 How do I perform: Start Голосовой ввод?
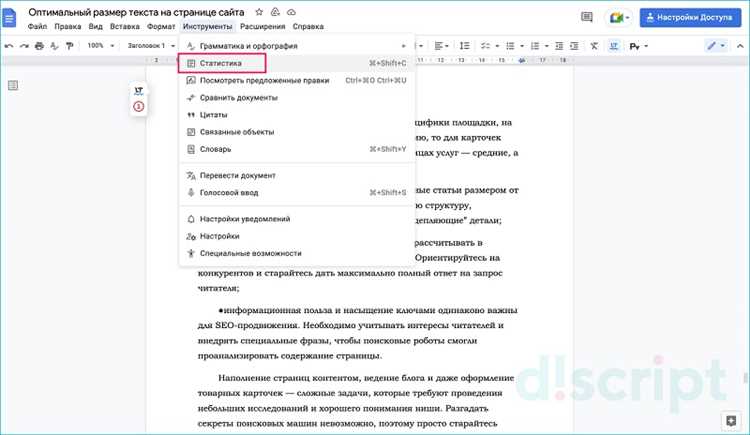297,193
